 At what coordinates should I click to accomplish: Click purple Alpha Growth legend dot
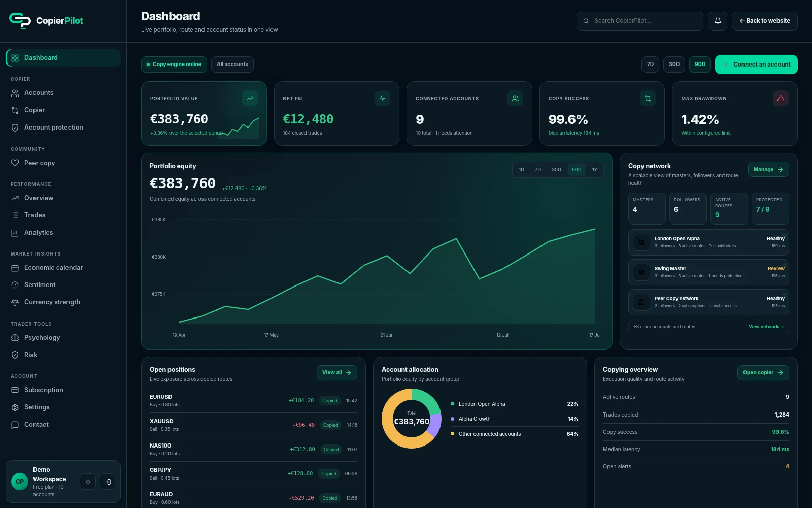pos(452,419)
